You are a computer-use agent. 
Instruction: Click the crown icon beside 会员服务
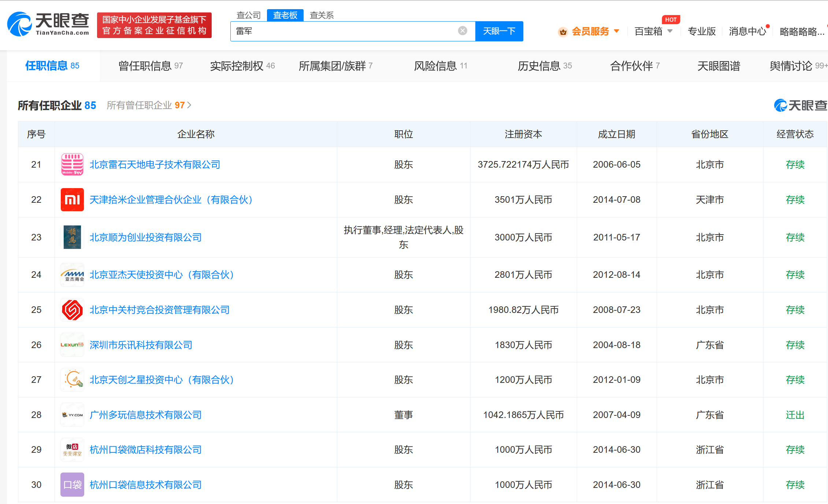(563, 32)
